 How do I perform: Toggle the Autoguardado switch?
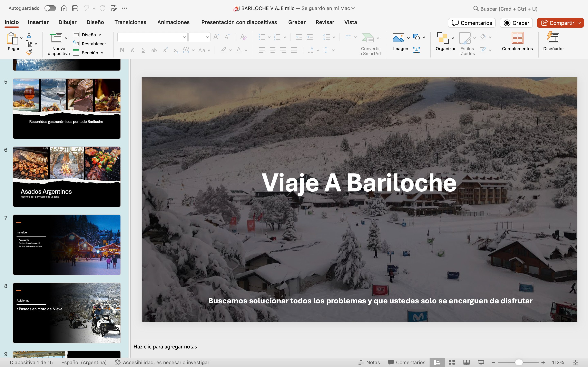click(50, 8)
